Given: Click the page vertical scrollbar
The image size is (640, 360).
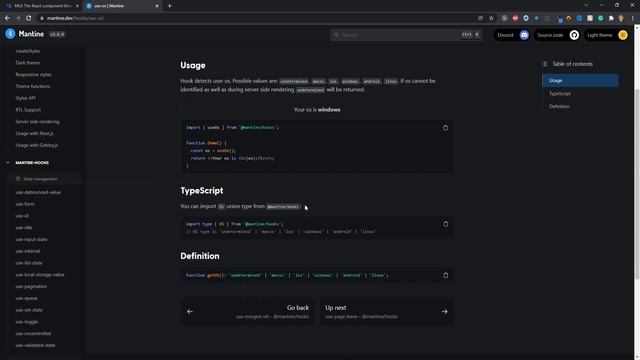Looking at the screenshot, I should 637,184.
